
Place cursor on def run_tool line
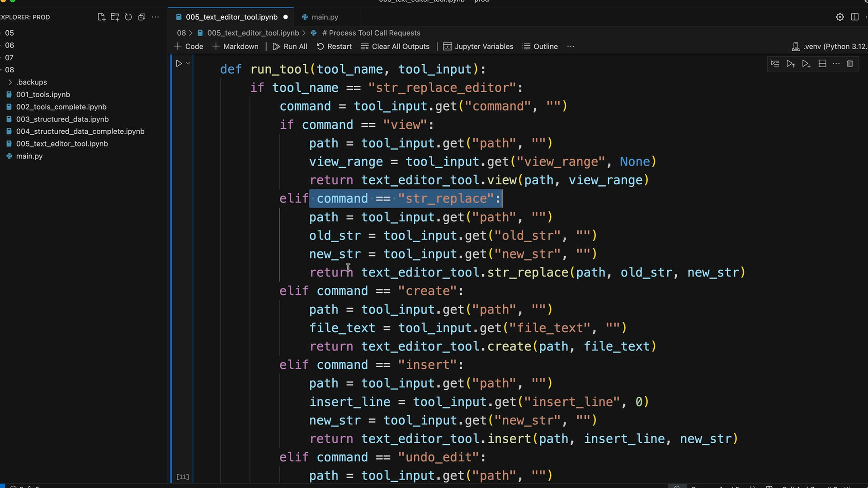pyautogui.click(x=353, y=70)
